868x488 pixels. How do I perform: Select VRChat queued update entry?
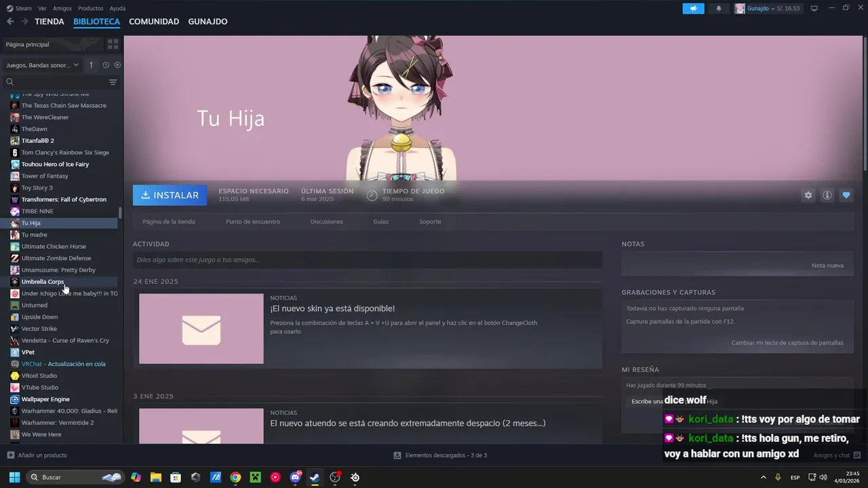(63, 364)
